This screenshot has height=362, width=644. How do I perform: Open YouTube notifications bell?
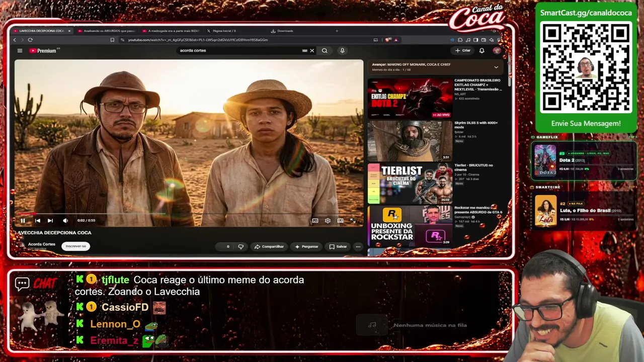click(x=481, y=50)
